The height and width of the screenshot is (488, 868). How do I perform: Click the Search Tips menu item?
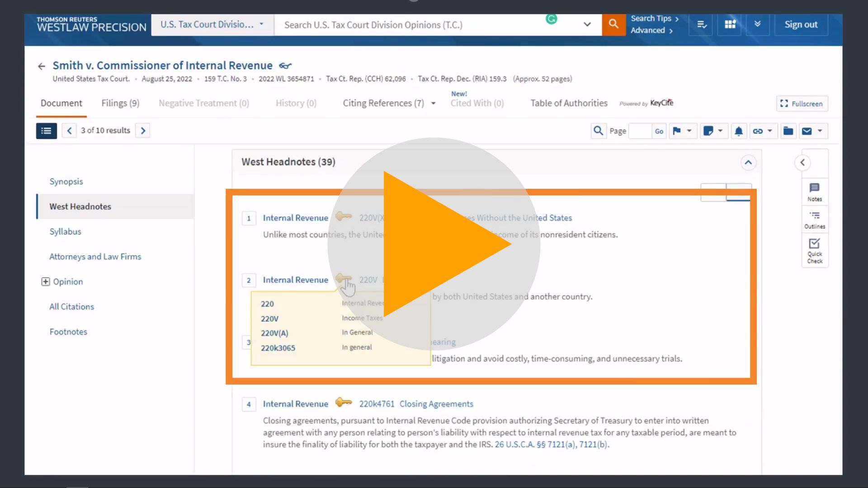click(651, 18)
